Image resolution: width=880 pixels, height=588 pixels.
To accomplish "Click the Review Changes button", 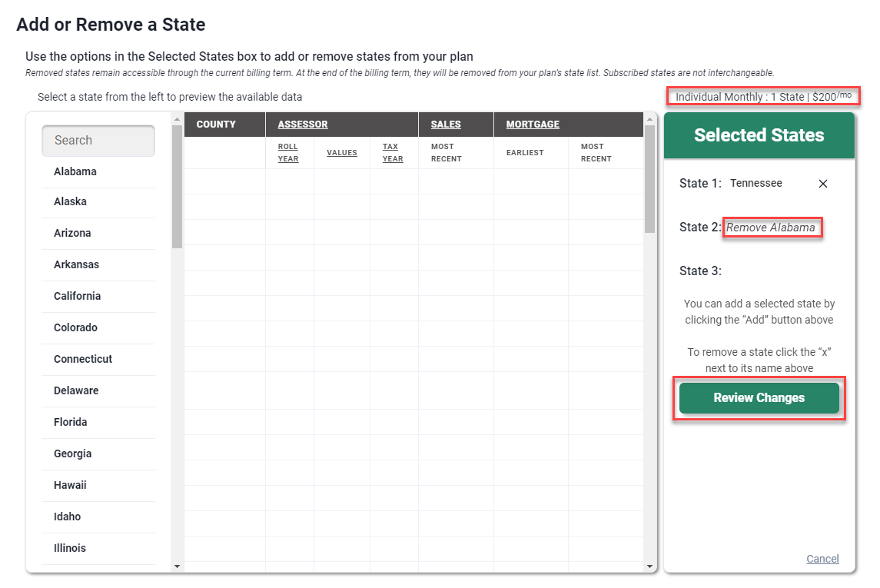I will 759,398.
